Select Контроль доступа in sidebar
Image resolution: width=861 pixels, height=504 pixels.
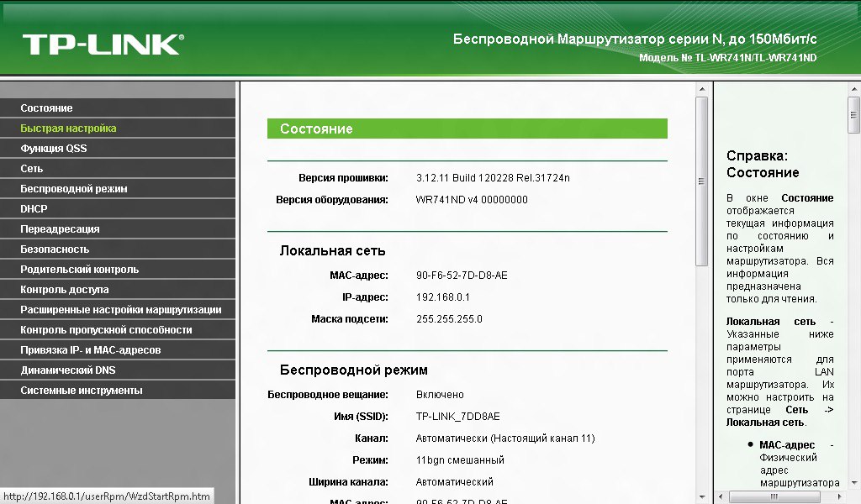pos(118,290)
